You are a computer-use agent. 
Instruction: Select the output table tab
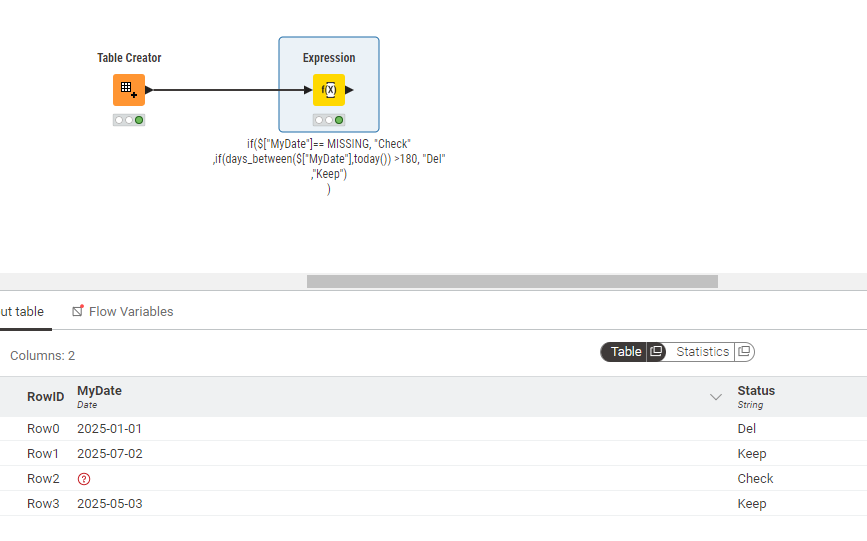(x=22, y=312)
